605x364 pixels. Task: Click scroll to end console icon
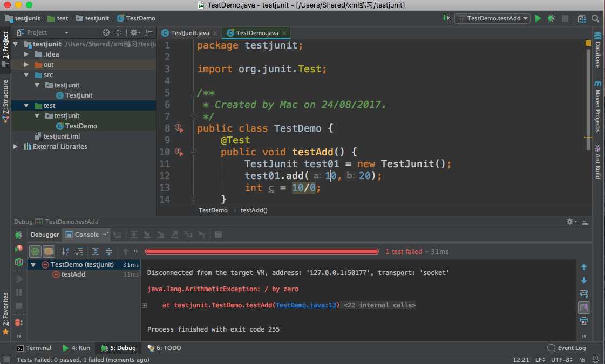click(x=584, y=307)
